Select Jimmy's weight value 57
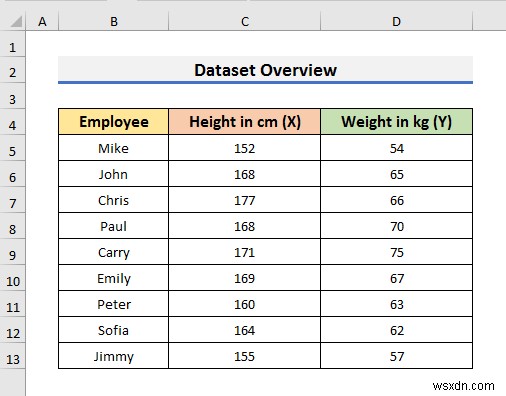 point(396,356)
